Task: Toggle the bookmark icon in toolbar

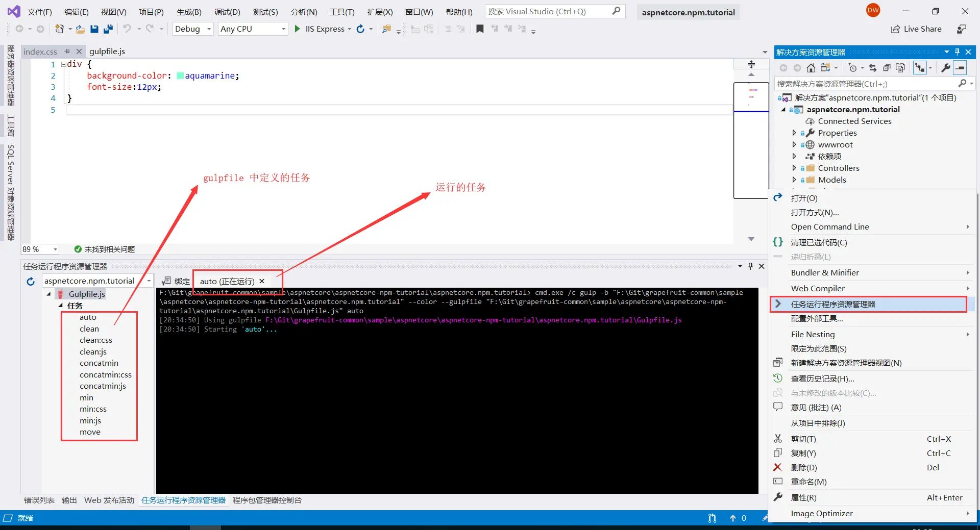Action: pos(480,29)
